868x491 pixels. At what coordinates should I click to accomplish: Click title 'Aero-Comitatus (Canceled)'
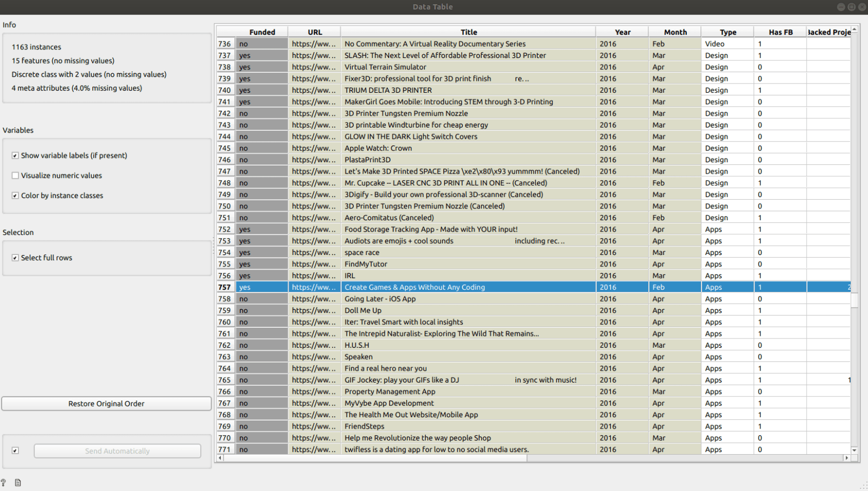389,218
